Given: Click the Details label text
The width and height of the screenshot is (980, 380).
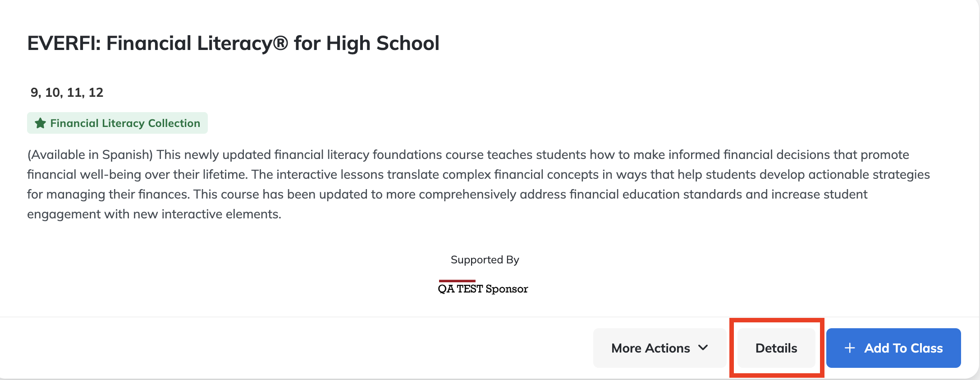Looking at the screenshot, I should pos(776,348).
